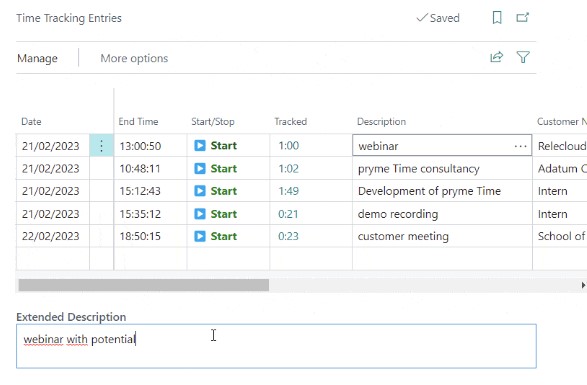
Task: Select the tracked time 1:49
Action: [x=289, y=191]
